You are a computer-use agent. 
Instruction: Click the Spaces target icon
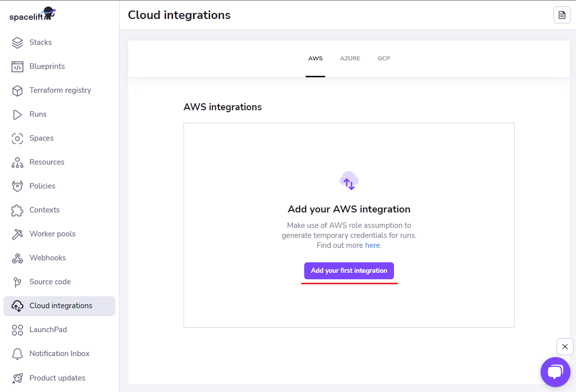point(17,139)
